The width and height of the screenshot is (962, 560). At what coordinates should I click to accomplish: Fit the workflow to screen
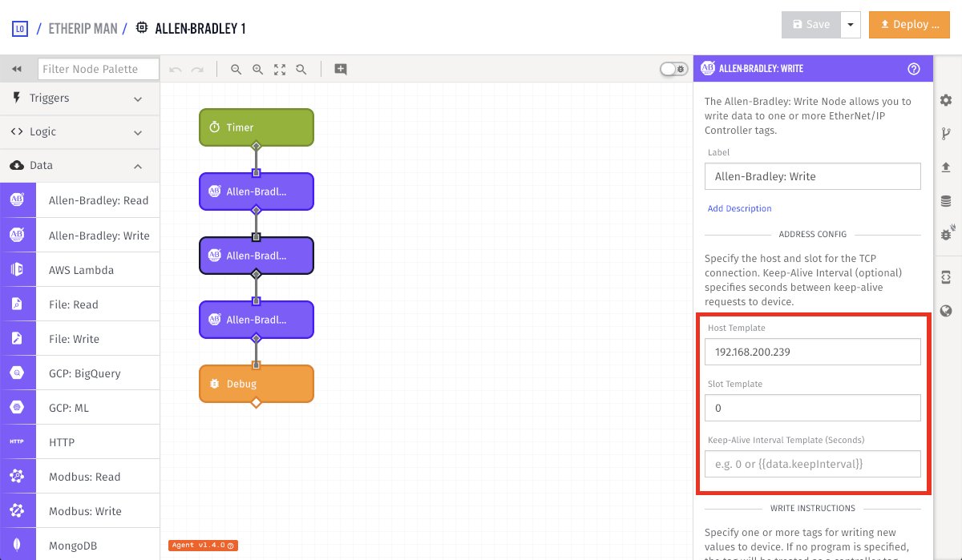tap(280, 70)
